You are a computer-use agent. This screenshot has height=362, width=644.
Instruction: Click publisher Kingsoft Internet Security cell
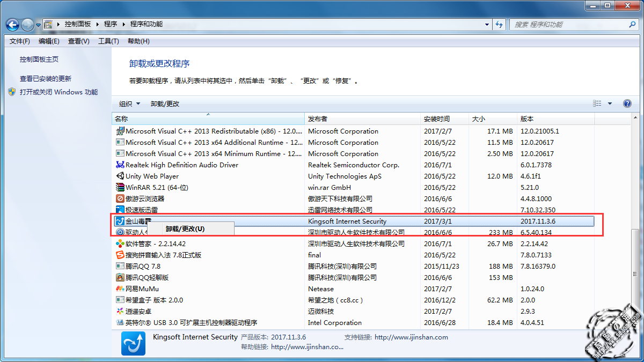(347, 221)
